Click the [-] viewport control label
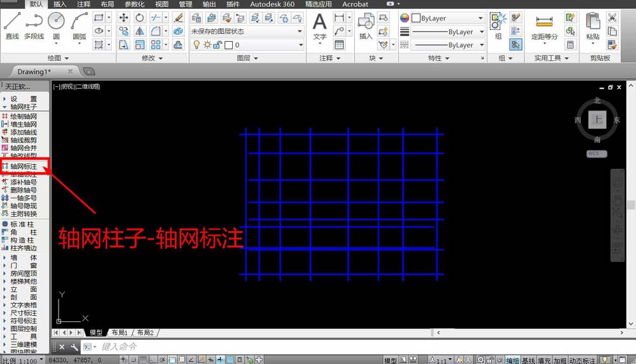 pyautogui.click(x=57, y=86)
